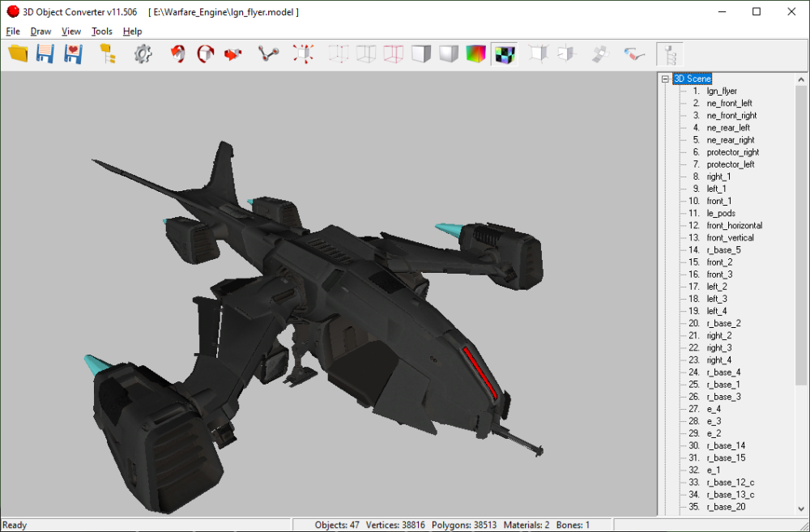Click the tree panel scroll up arrow
The width and height of the screenshot is (810, 532).
(801, 79)
